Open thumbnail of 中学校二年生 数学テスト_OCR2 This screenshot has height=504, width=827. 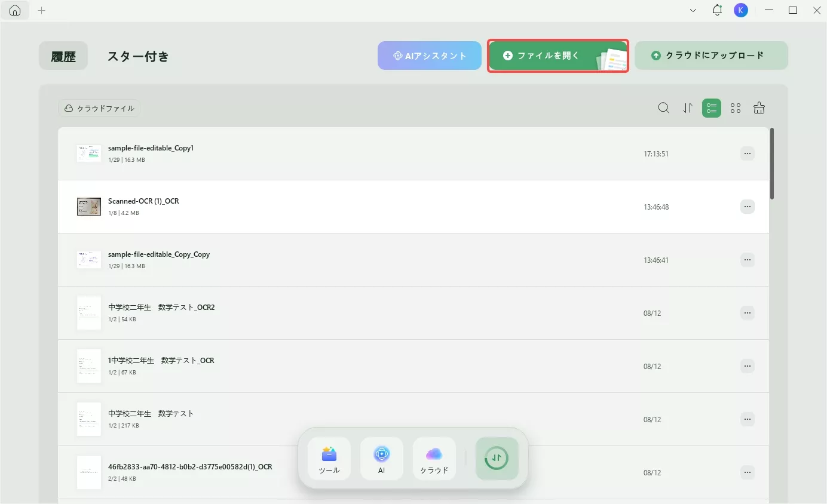point(89,313)
